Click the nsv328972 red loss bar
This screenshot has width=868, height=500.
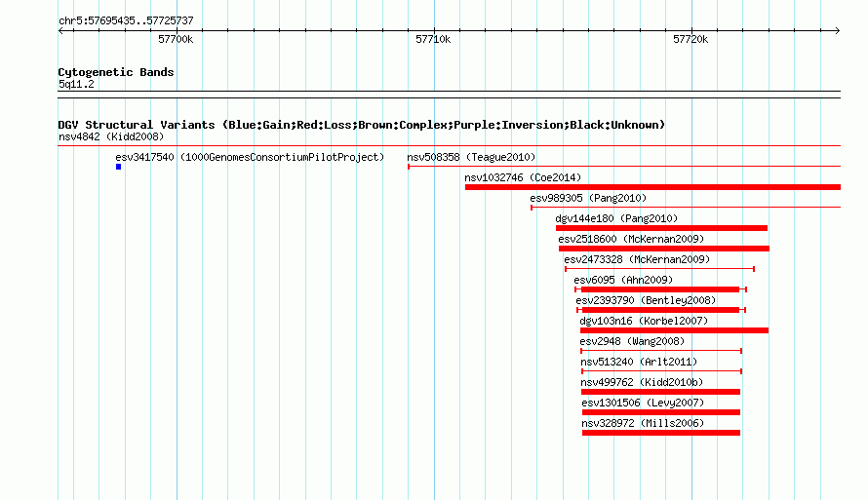click(661, 433)
